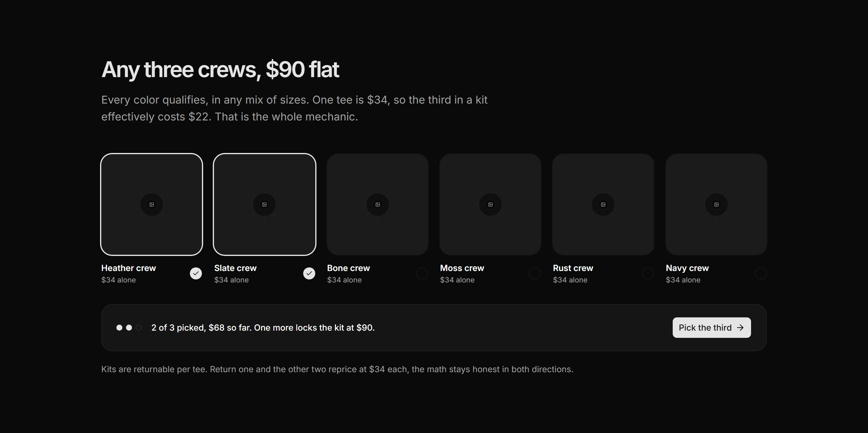
Task: Click the Bone crew $34 alone price
Action: (x=344, y=280)
